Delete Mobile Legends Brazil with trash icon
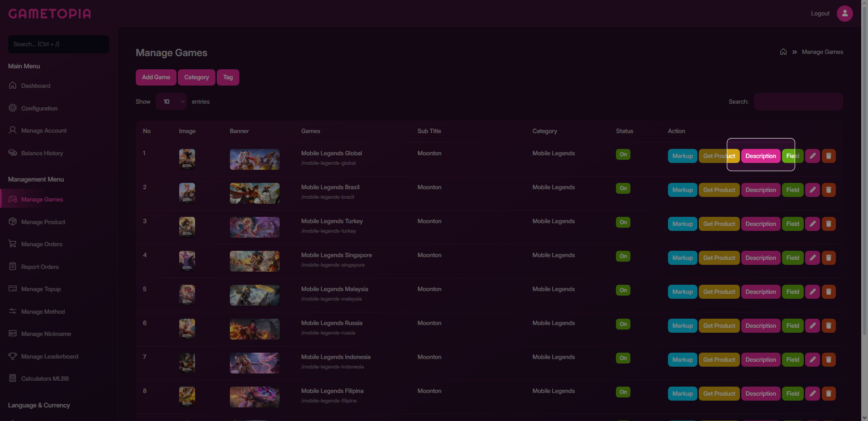Image resolution: width=868 pixels, height=421 pixels. pos(829,190)
